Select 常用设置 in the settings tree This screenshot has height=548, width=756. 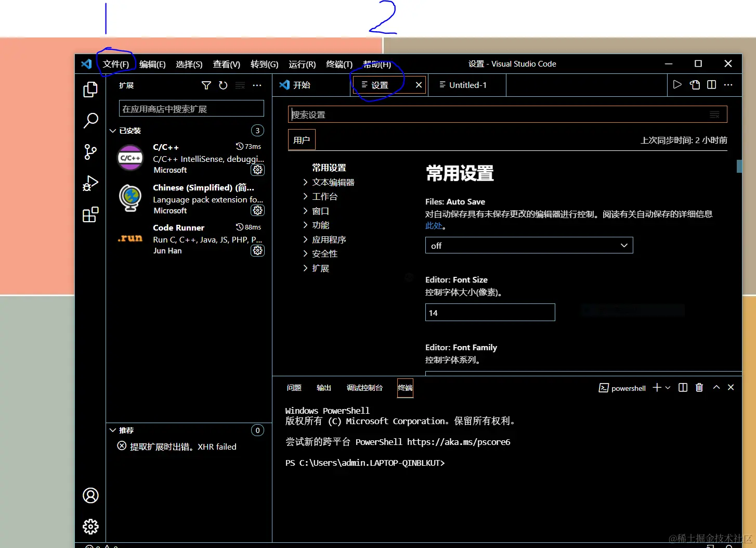tap(329, 168)
